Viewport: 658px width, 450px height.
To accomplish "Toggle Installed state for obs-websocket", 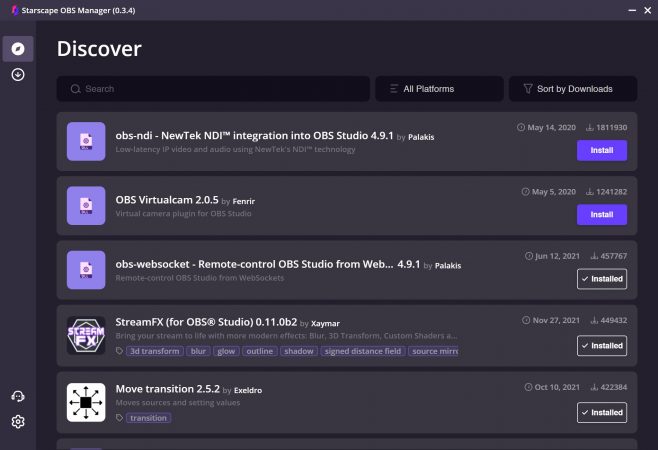I will point(602,279).
